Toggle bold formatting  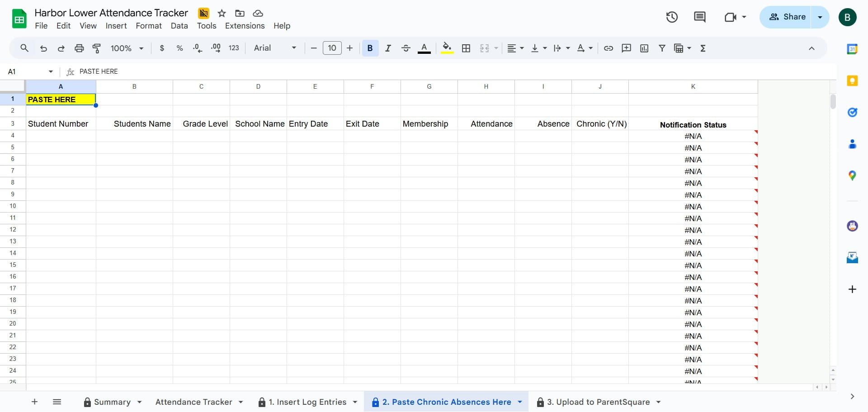[x=370, y=48]
